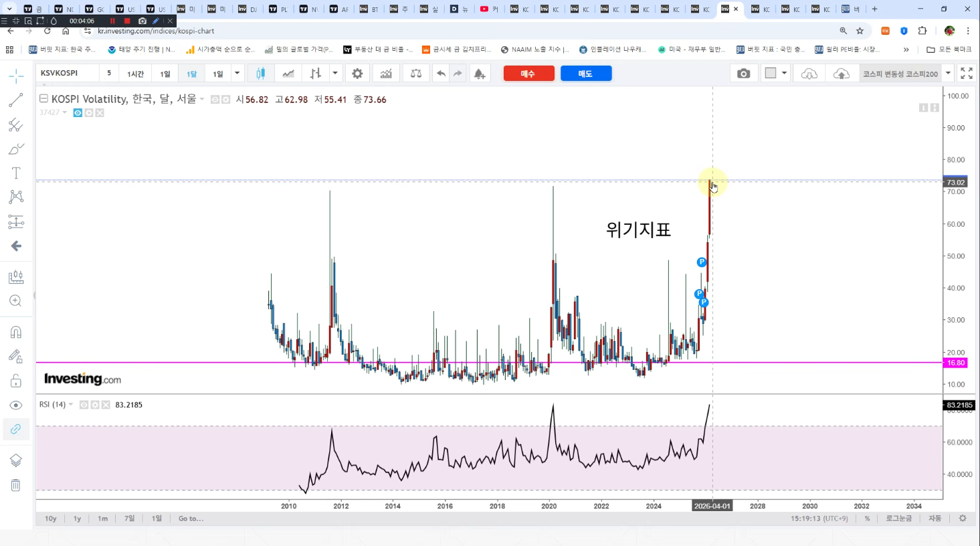980x546 pixels.
Task: Select the pattern drawing tool
Action: [16, 197]
